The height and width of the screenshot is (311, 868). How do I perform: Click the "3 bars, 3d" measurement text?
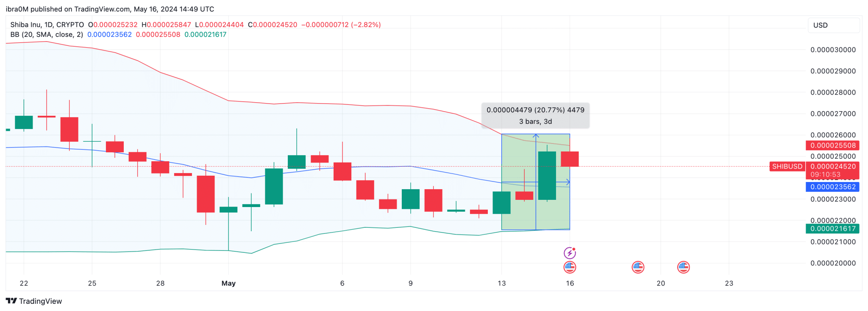(535, 121)
